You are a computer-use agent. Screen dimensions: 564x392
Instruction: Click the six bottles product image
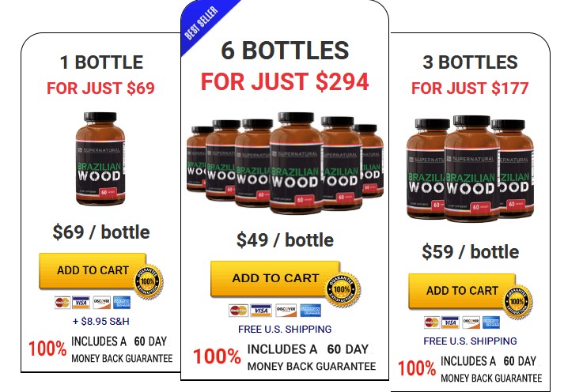click(x=285, y=163)
